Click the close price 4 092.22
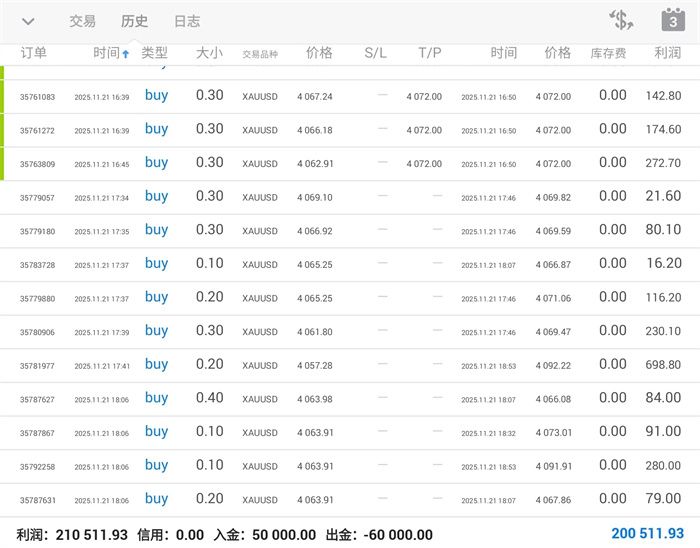Viewport: 700px width, 548px height. pos(553,365)
